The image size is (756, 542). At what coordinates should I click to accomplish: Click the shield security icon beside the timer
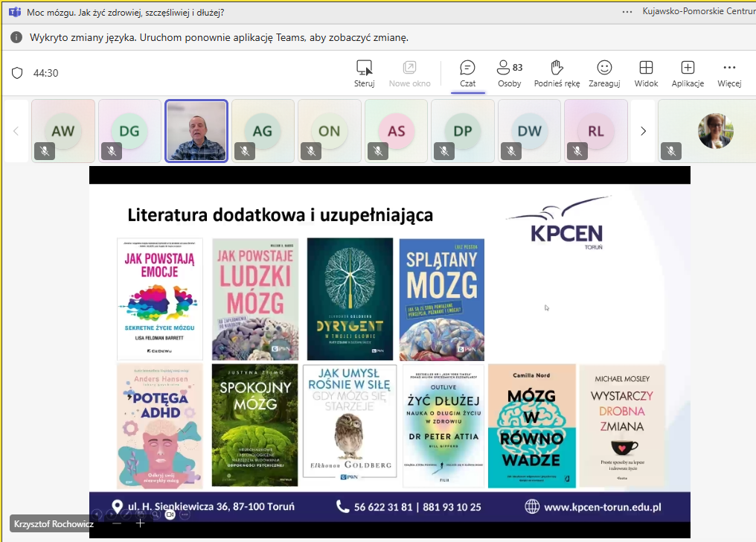coord(17,73)
